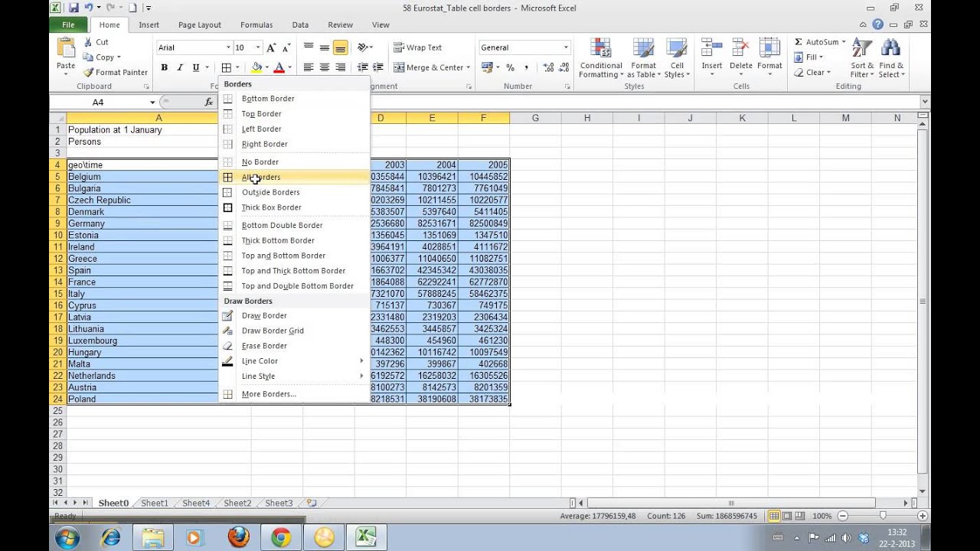Toggle Middle Align button
Screen dimensions: 980x551
coord(325,47)
